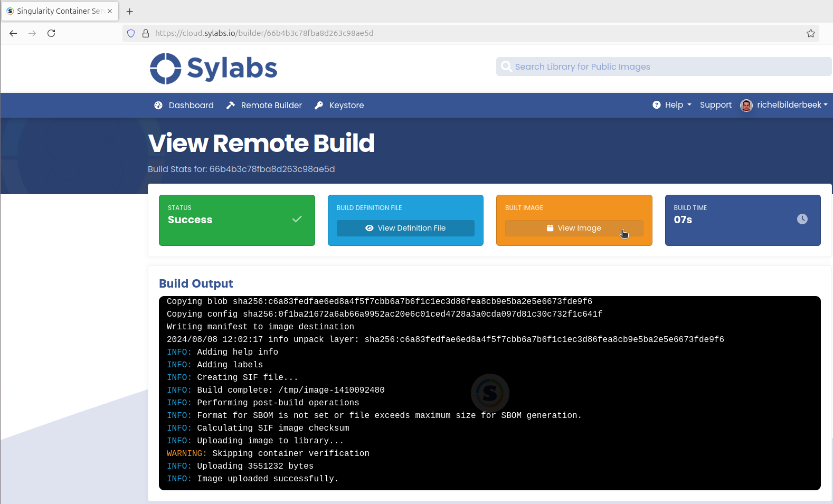
Task: Click the search magnifier icon
Action: pyautogui.click(x=506, y=66)
